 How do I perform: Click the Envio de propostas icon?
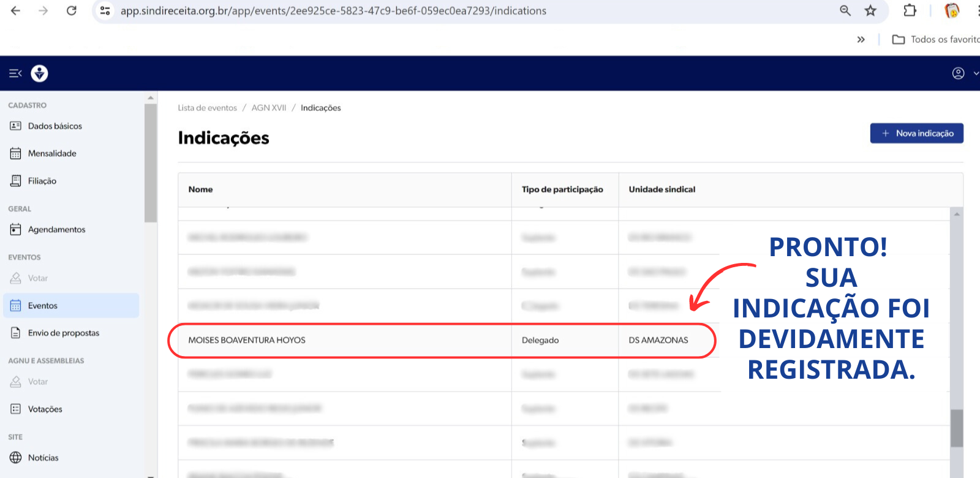click(x=16, y=333)
